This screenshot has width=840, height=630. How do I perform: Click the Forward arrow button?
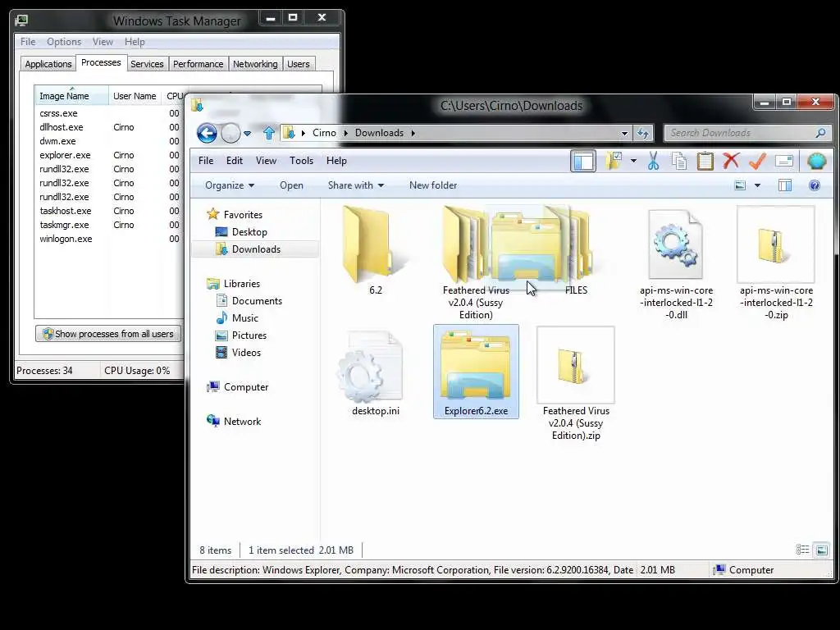click(x=231, y=133)
